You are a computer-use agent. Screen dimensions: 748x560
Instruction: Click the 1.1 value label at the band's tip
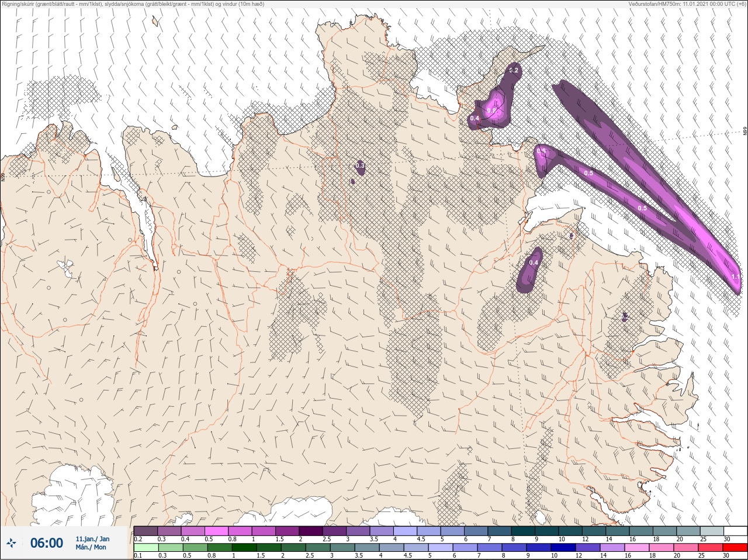736,276
